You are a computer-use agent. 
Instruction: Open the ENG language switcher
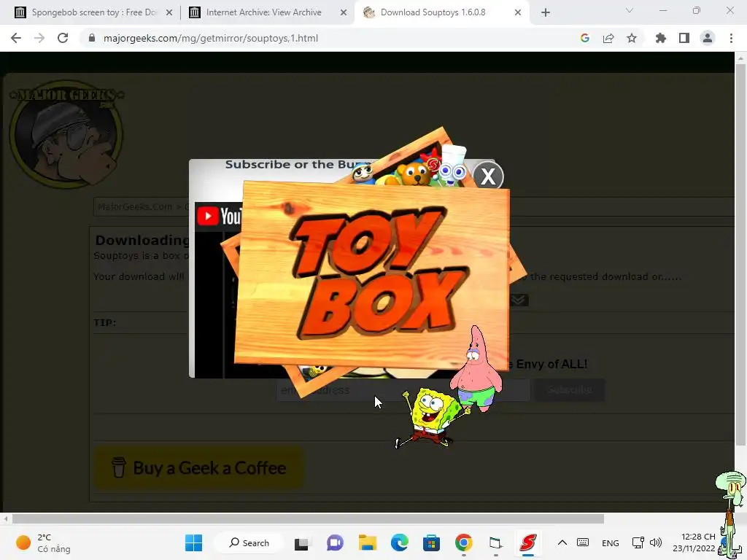pyautogui.click(x=611, y=542)
